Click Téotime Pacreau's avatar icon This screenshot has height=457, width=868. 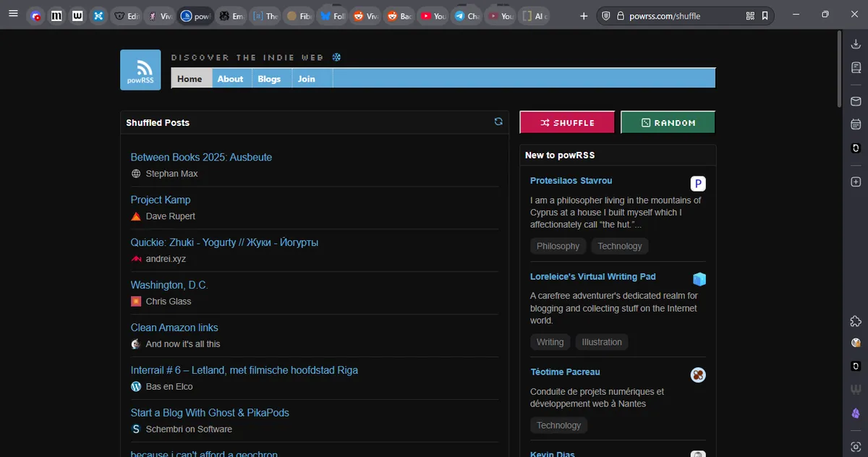(698, 375)
